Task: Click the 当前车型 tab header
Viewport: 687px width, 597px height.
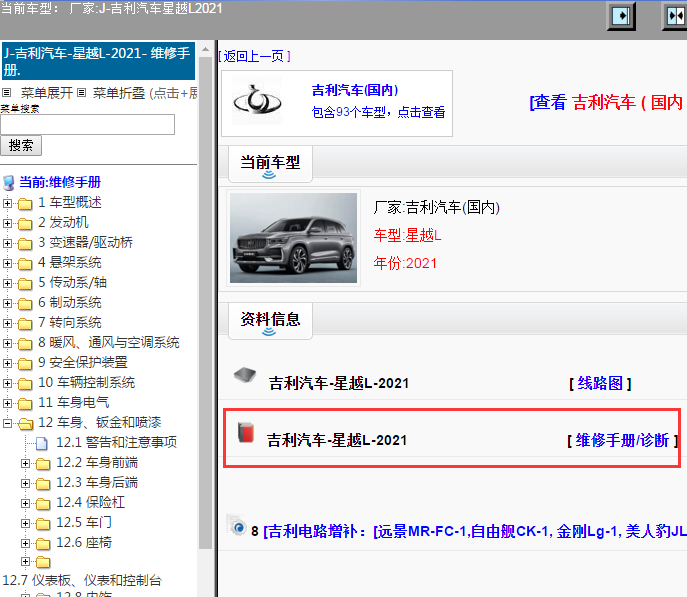Action: point(270,164)
